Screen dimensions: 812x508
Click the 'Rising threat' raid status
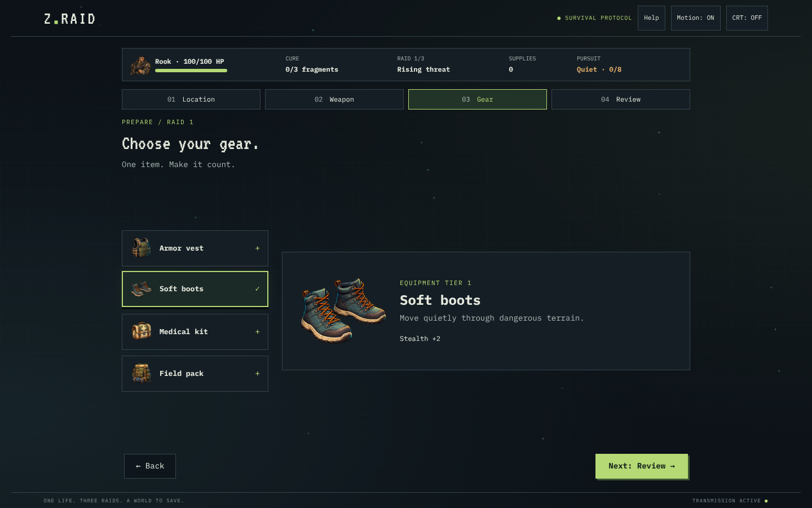423,69
